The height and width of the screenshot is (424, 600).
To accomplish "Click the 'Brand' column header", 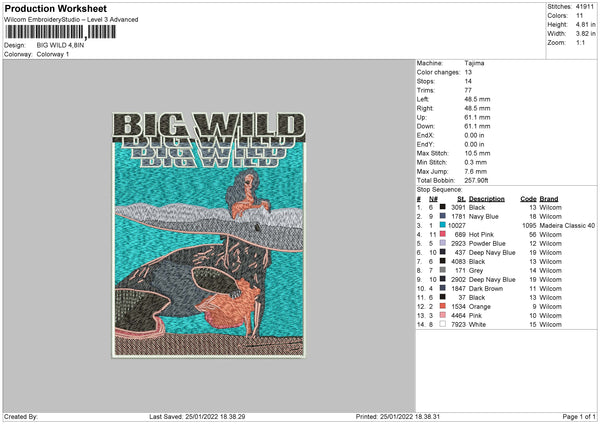I will (549, 199).
